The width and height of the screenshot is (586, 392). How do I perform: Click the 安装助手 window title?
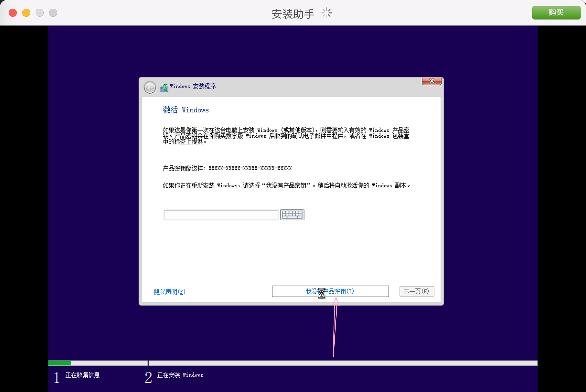pyautogui.click(x=293, y=14)
